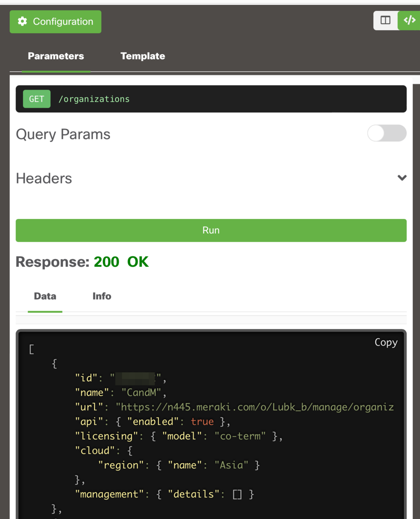Click the /organizations endpoint path
420x519 pixels.
tap(94, 99)
